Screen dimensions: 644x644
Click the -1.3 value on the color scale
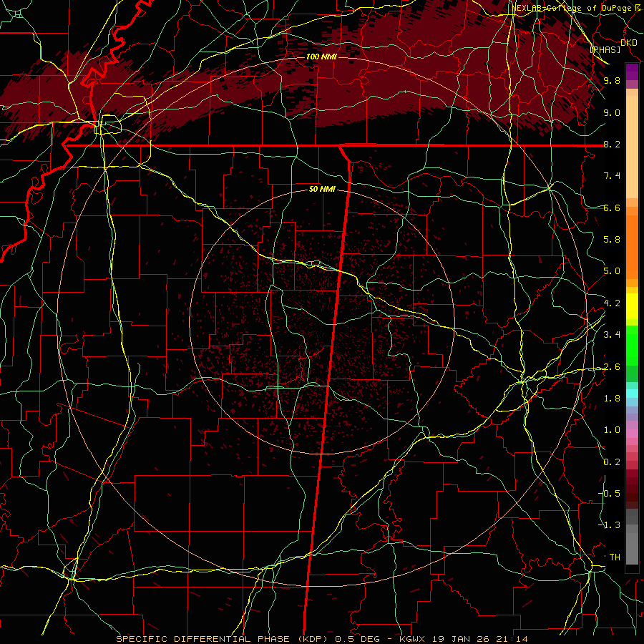pyautogui.click(x=610, y=525)
